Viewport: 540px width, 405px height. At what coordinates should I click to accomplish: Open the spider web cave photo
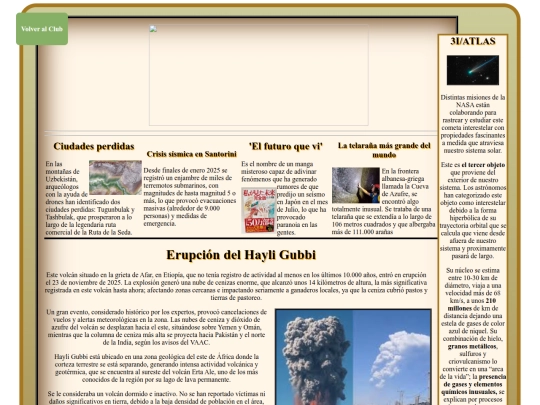coord(356,185)
